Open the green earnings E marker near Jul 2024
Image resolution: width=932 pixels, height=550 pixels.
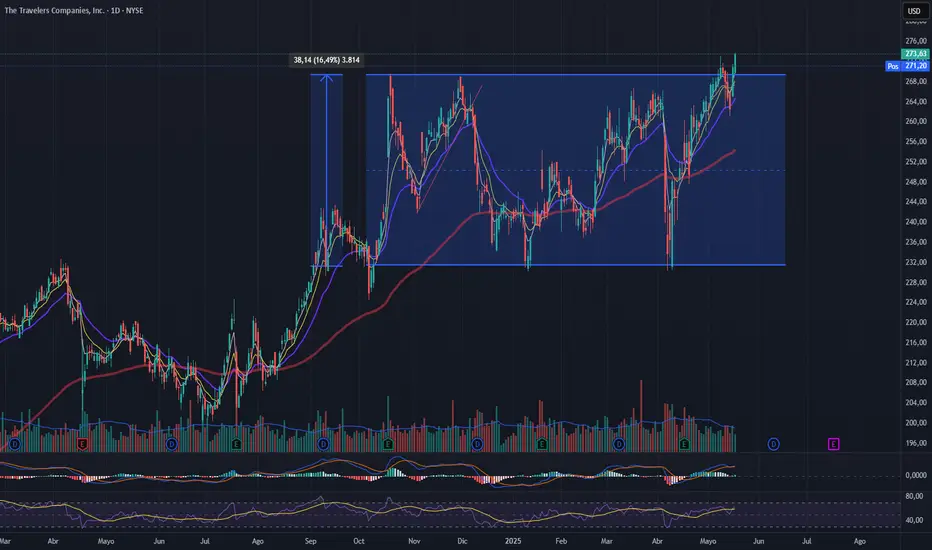point(237,444)
